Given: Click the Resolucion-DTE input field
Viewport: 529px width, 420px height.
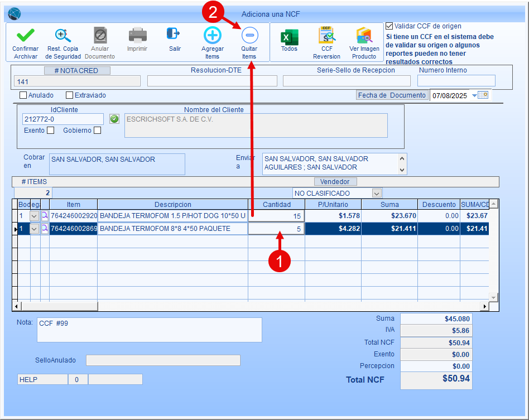Looking at the screenshot, I should [212, 81].
